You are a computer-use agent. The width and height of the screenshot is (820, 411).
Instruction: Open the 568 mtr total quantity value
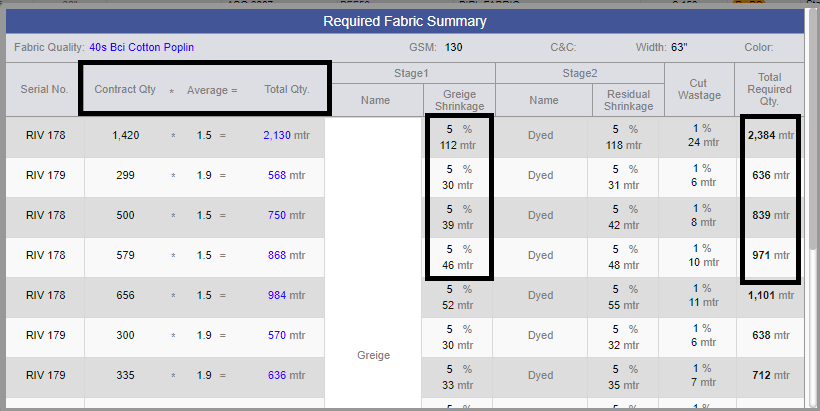(x=286, y=175)
